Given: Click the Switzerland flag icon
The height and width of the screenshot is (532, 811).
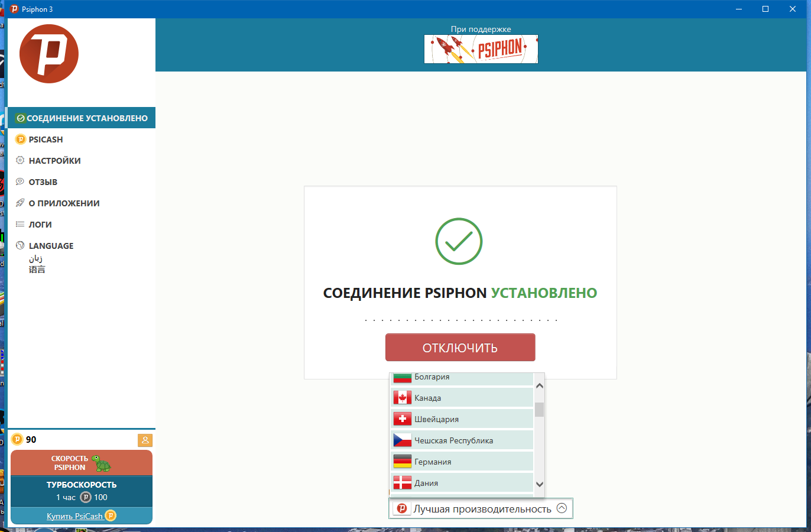Looking at the screenshot, I should click(403, 419).
